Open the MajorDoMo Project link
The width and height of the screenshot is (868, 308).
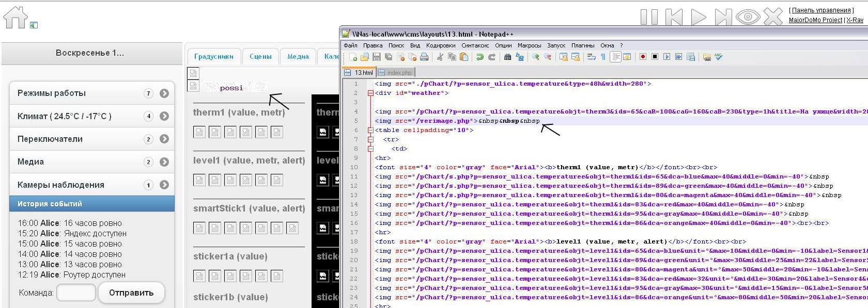815,20
